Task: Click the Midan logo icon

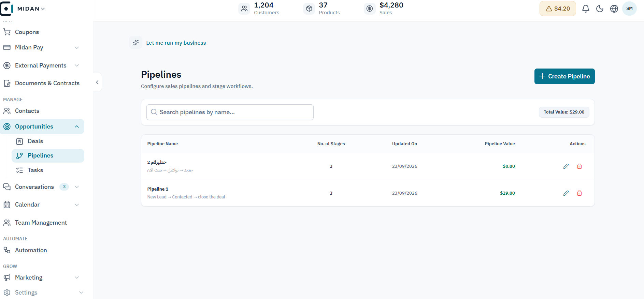Action: click(x=6, y=9)
